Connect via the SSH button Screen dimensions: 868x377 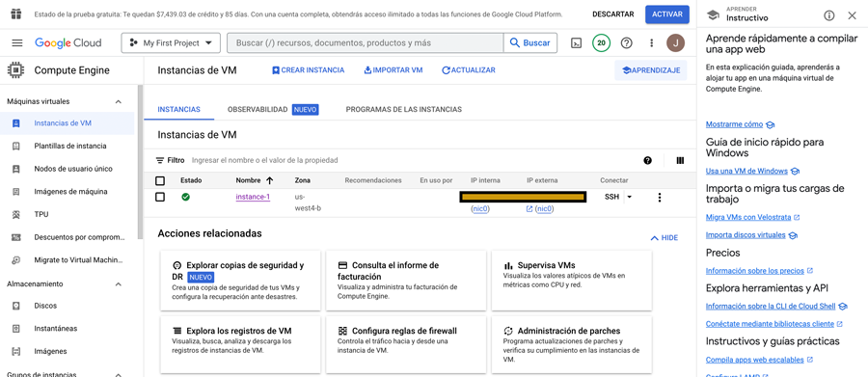tap(611, 197)
